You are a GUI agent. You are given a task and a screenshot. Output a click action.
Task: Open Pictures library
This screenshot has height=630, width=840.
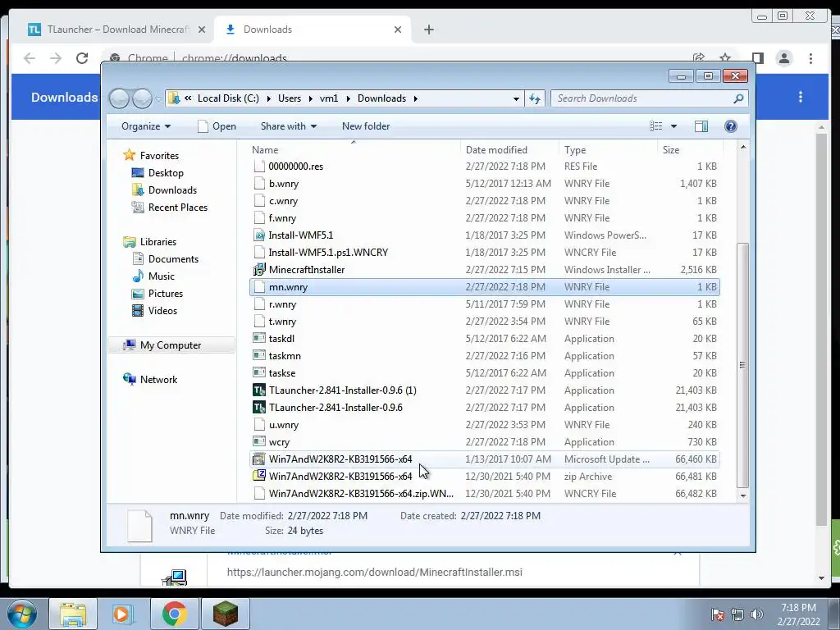166,294
